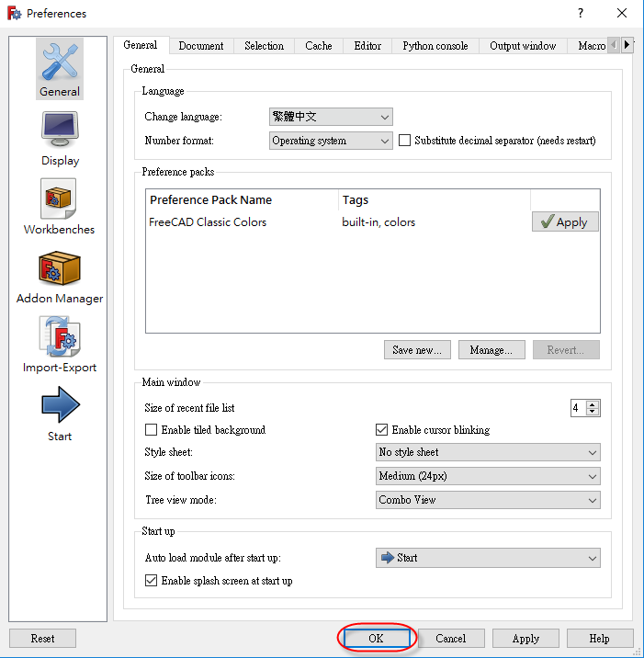The image size is (644, 658).
Task: Enable the Substitute decimal separator checkbox
Action: [x=405, y=141]
